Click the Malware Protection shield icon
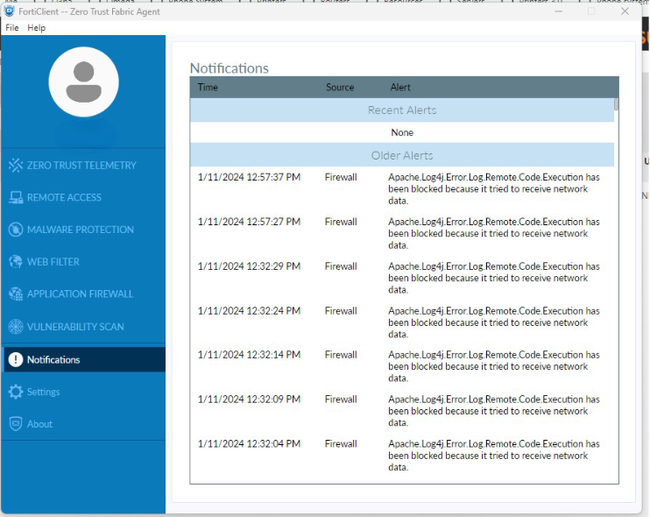This screenshot has height=517, width=650. click(16, 229)
